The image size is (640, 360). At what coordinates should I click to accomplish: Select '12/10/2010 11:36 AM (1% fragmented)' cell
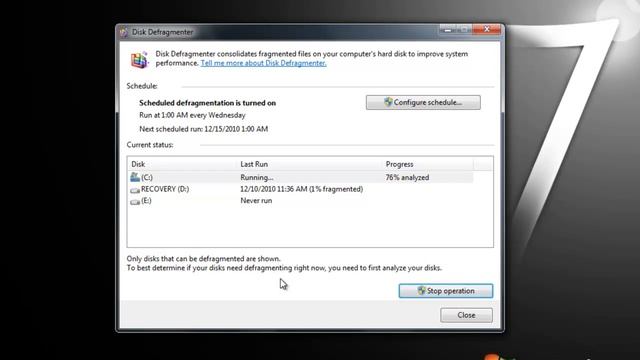tap(301, 189)
